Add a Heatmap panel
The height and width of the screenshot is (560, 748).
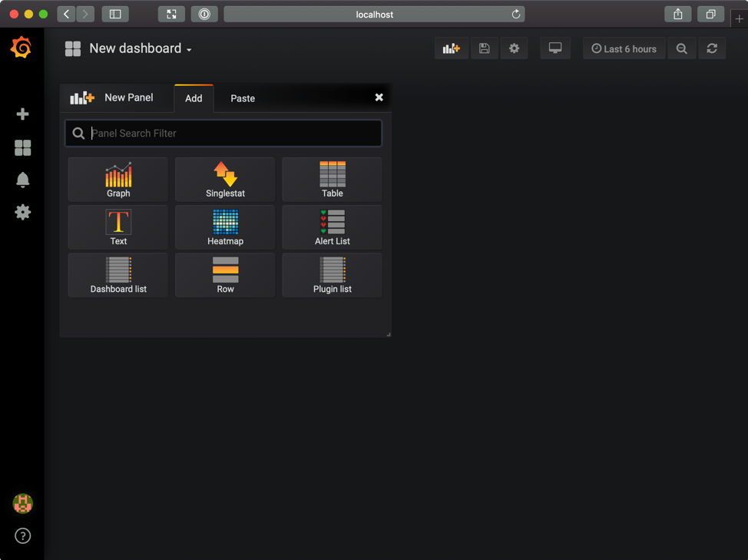pos(225,227)
